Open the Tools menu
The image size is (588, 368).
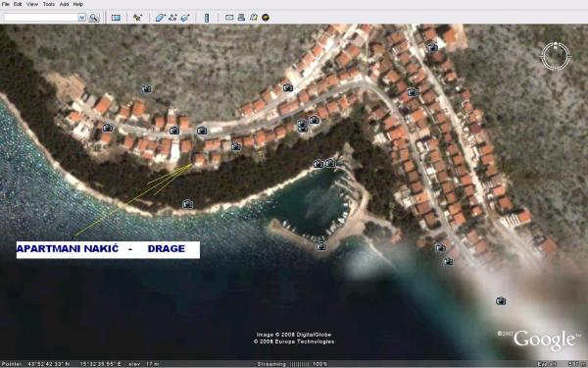tap(48, 4)
